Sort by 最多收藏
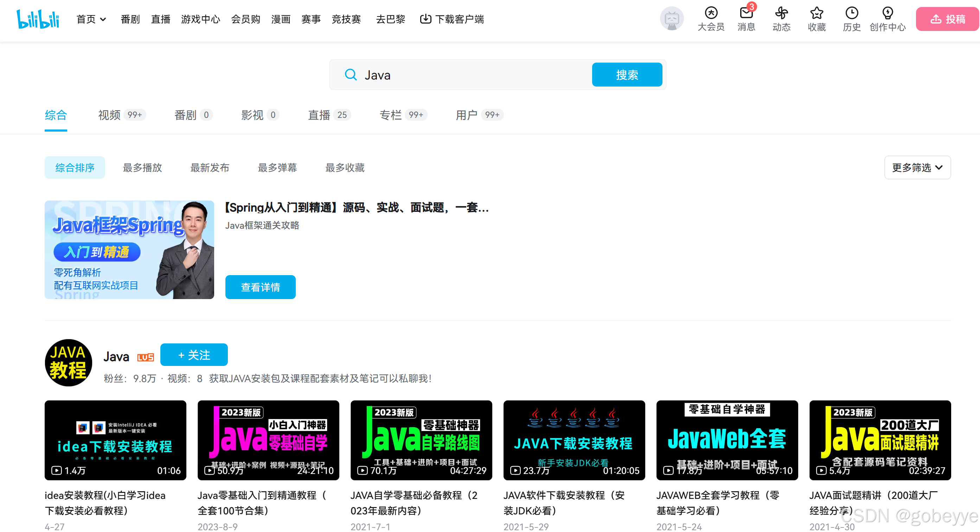Image resolution: width=980 pixels, height=532 pixels. (345, 167)
